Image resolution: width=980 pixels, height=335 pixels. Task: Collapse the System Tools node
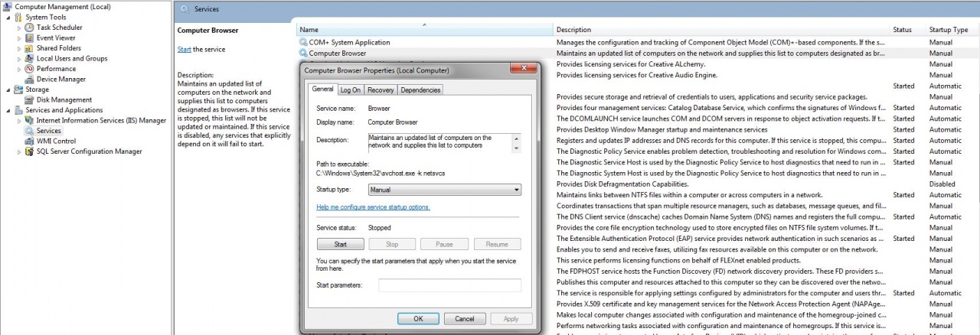[x=8, y=17]
